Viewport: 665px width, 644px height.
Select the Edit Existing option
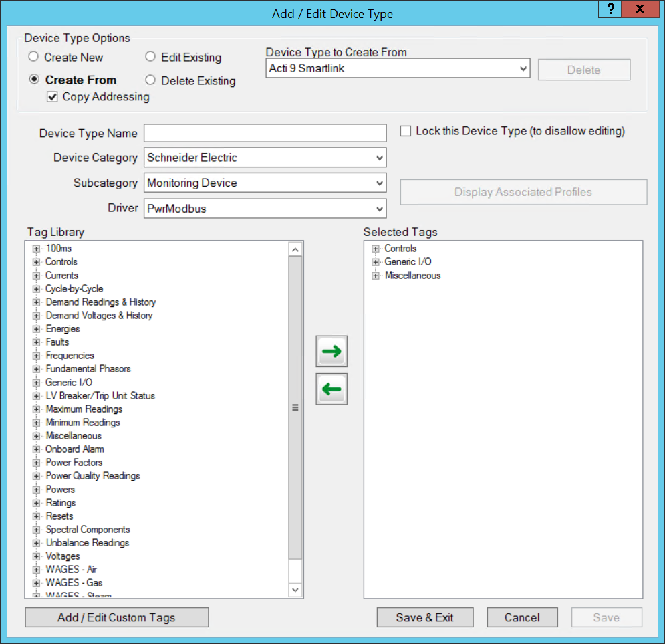pos(150,58)
